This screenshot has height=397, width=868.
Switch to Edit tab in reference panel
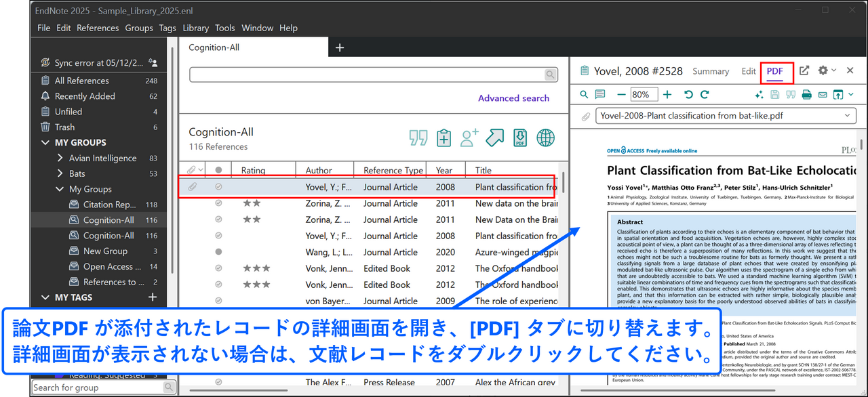tap(749, 71)
